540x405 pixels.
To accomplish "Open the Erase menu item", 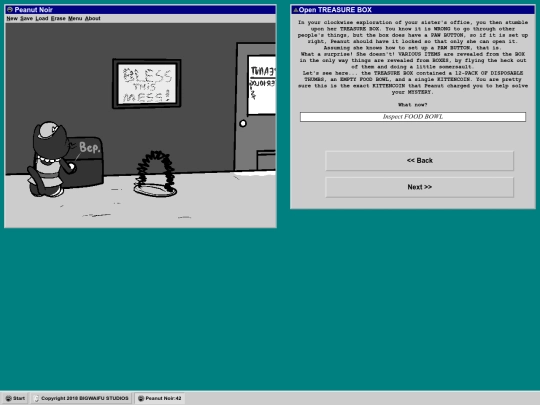I will tap(58, 18).
